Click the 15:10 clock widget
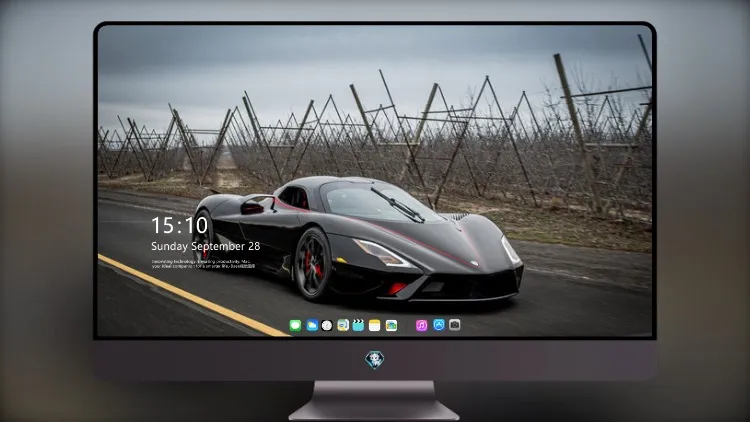The height and width of the screenshot is (422, 750). (179, 225)
